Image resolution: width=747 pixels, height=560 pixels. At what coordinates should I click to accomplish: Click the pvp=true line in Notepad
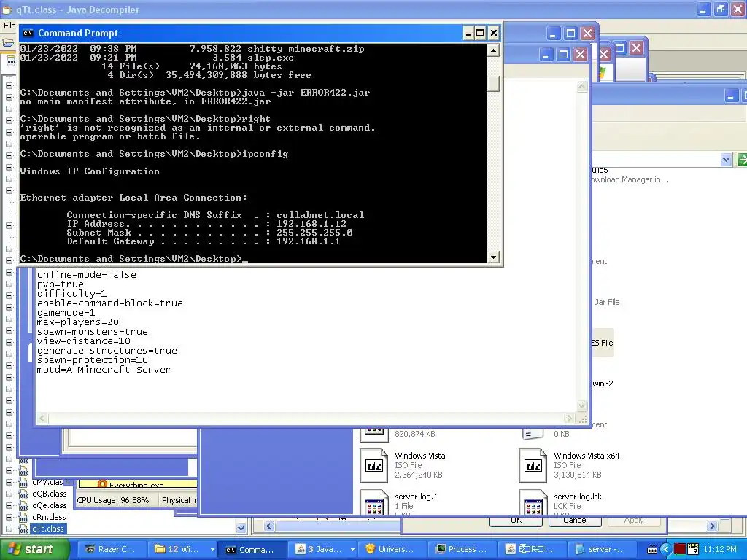pyautogui.click(x=60, y=284)
